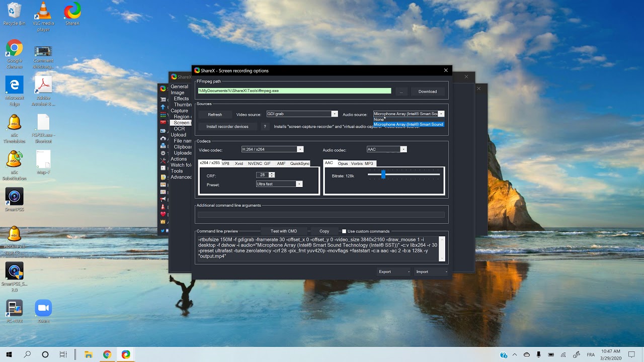Screen dimensions: 644x362
Task: Open Cortana from the taskbar
Action: click(x=45, y=354)
